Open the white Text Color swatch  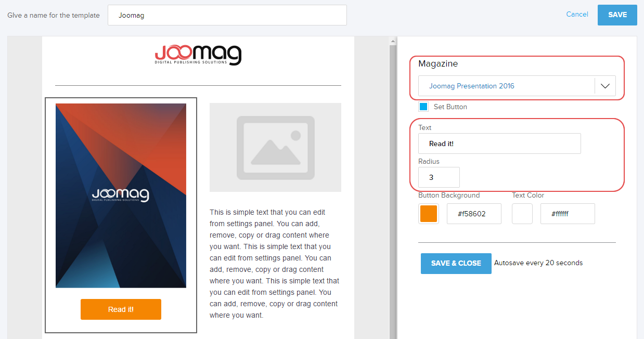(x=522, y=214)
